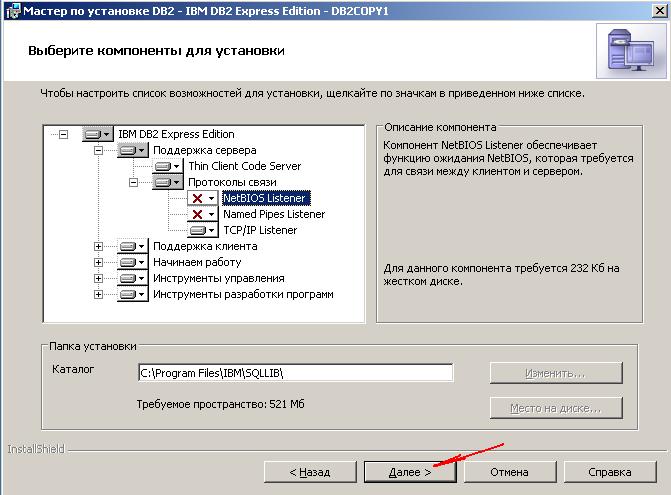Select Инструменты разработки программ item label
Viewport: 671px width, 495px height.
coord(243,294)
